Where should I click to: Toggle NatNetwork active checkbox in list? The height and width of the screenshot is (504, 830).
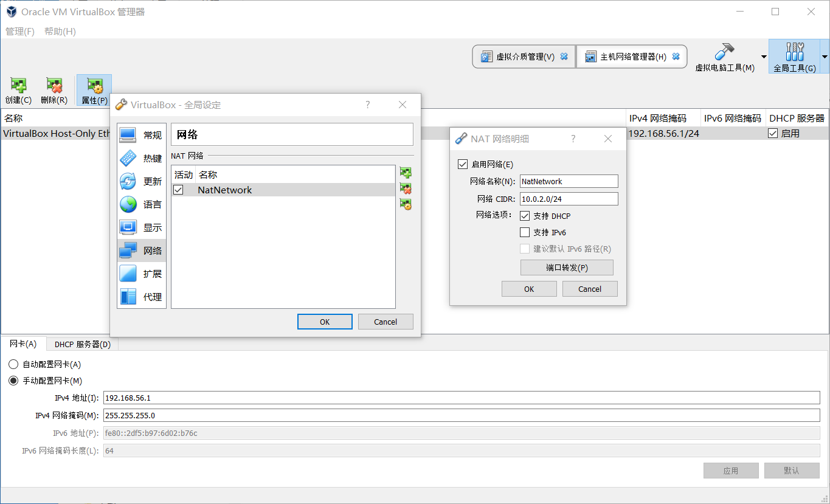178,190
